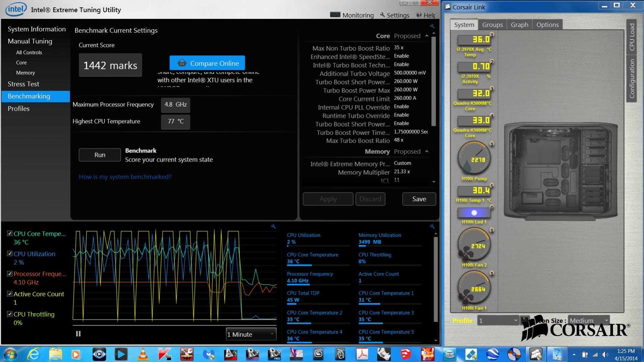Collapse the Memory Proposed section
Screen dimensions: 644x362
coord(427,151)
